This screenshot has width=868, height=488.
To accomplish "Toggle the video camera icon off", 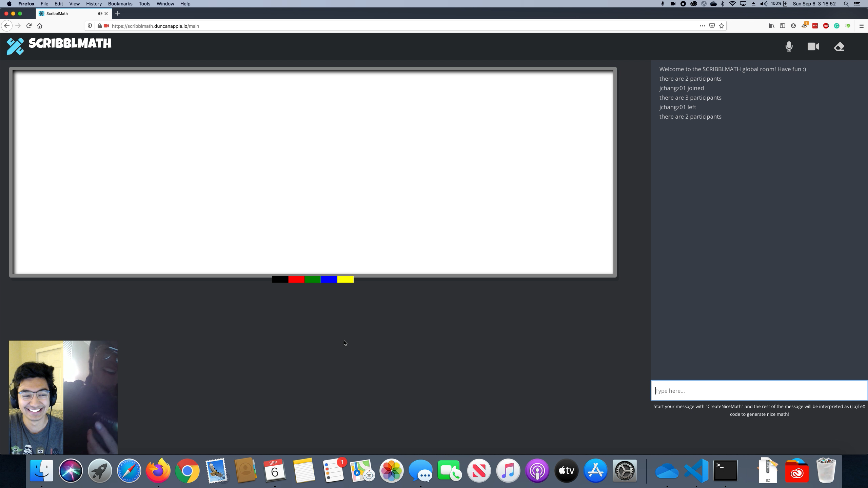I will click(x=813, y=46).
